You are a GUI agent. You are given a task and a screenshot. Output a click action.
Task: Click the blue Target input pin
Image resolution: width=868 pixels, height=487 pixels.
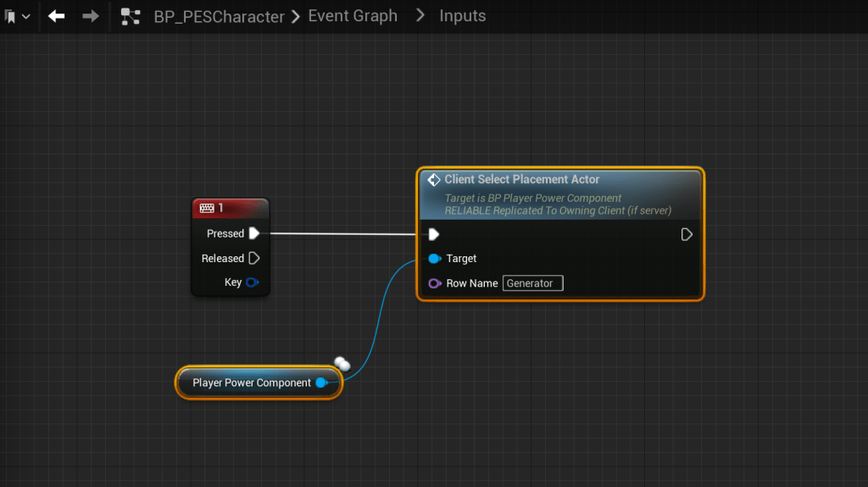[x=434, y=259]
